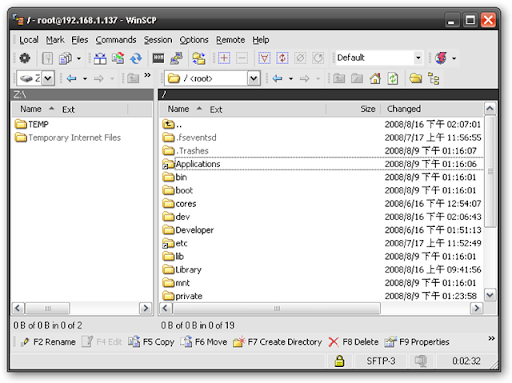Click the queue documents toolbar icon
Screen dimensions: 512x383
point(65,58)
